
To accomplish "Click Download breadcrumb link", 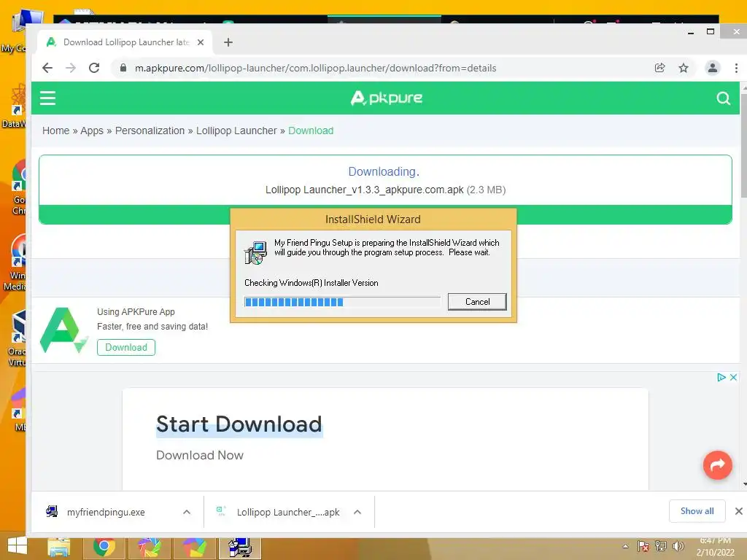I will [311, 131].
